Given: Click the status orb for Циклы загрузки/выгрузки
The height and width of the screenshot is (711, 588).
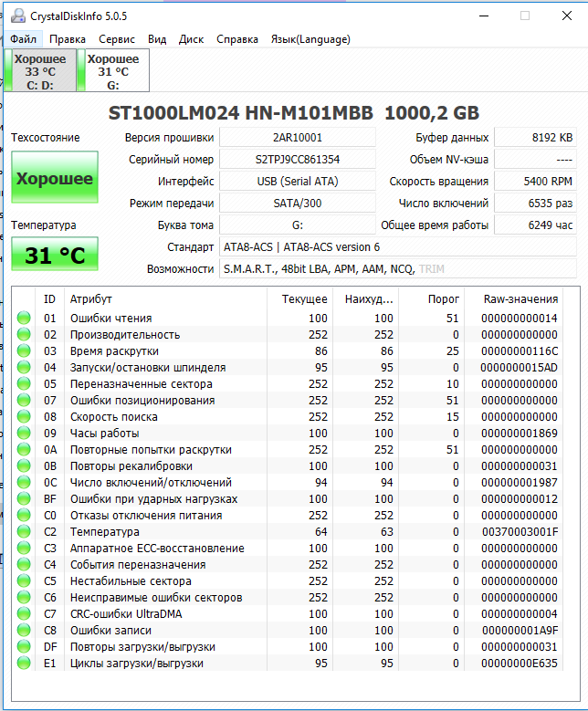Looking at the screenshot, I should (24, 663).
